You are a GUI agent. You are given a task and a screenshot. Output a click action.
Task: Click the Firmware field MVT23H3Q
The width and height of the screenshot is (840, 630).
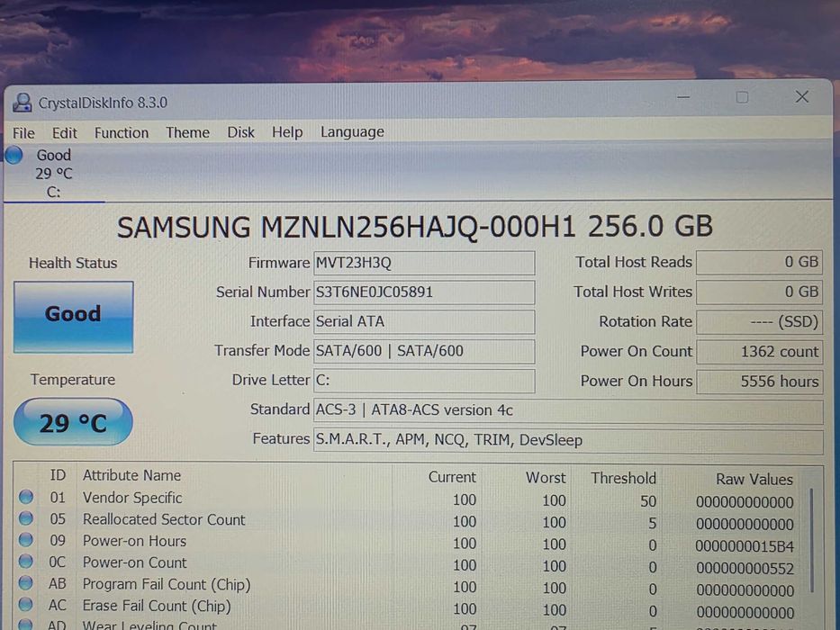(x=424, y=263)
